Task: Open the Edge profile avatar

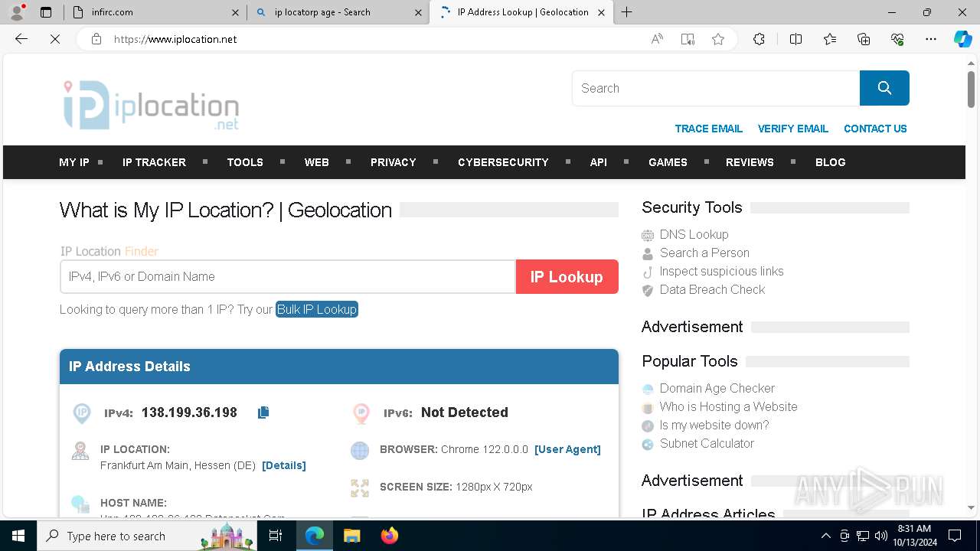Action: [x=17, y=12]
